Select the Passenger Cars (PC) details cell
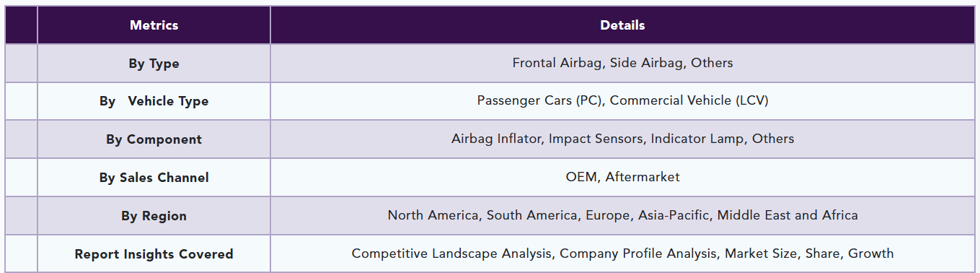980x273 pixels. click(622, 101)
